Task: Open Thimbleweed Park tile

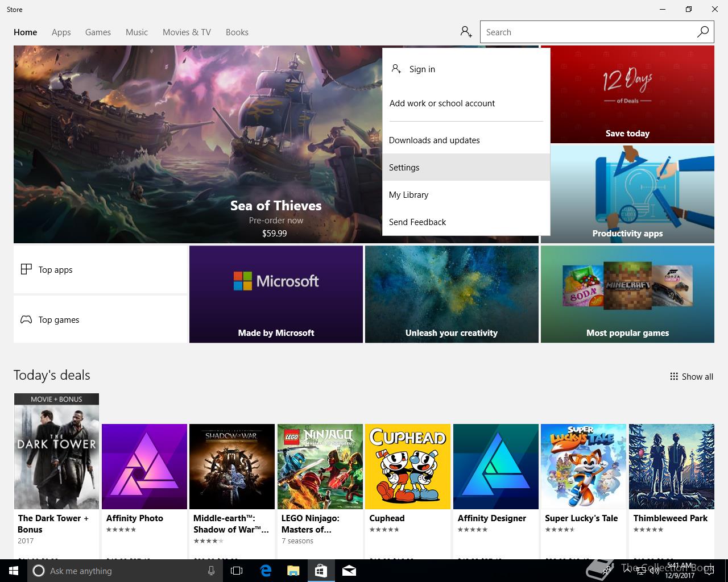Action: (x=672, y=491)
